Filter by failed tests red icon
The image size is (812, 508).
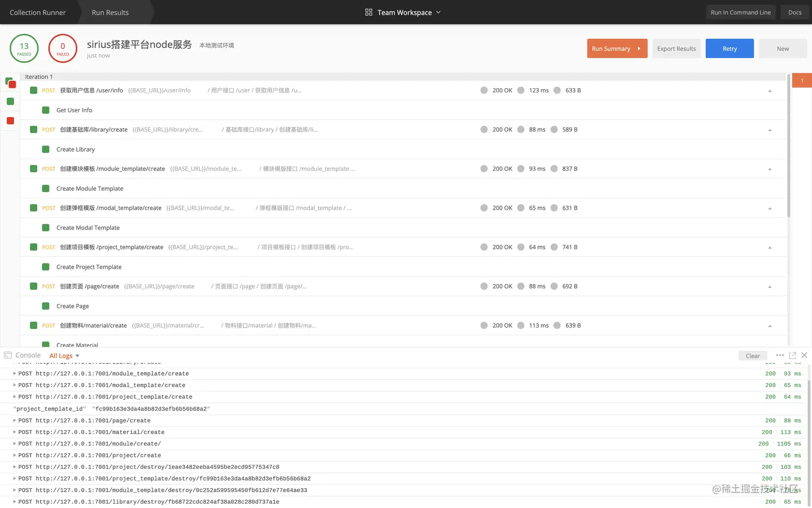(x=10, y=120)
